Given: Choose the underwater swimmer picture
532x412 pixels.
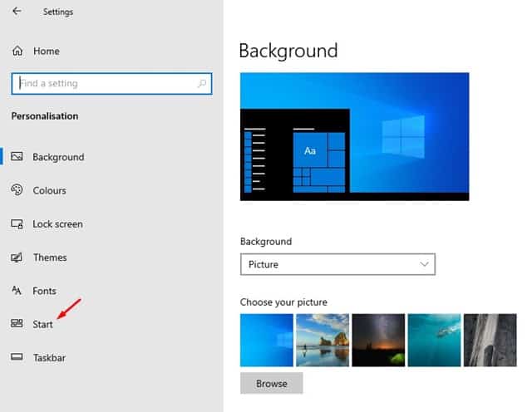Looking at the screenshot, I should [x=434, y=340].
